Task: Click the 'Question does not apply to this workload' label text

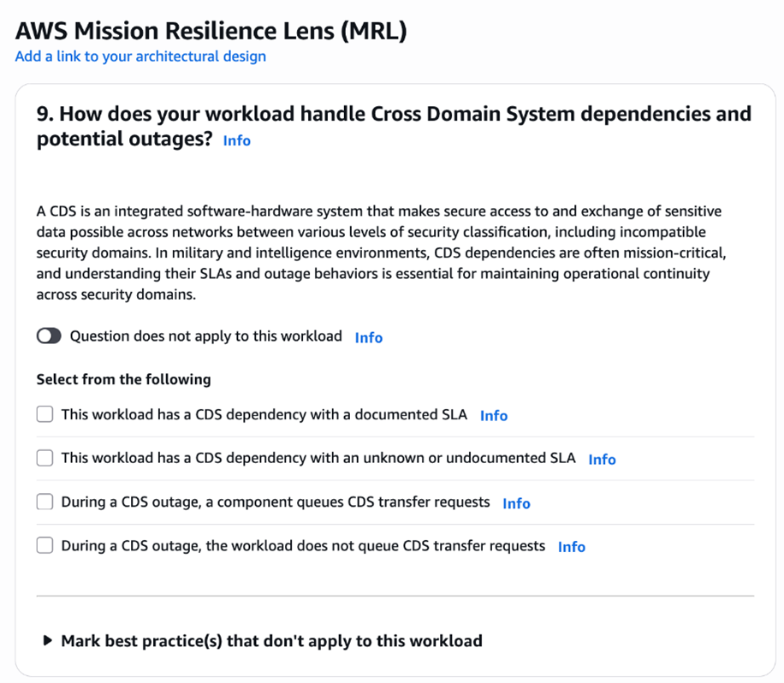Action: (205, 336)
